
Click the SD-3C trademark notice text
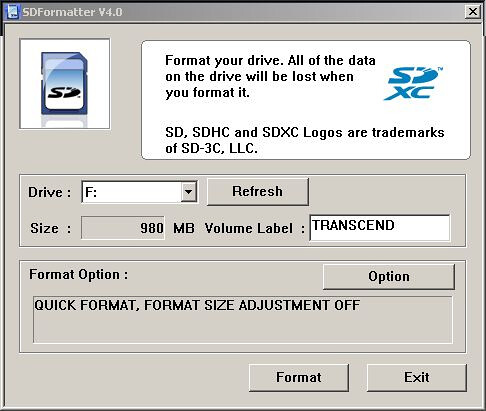coord(305,140)
